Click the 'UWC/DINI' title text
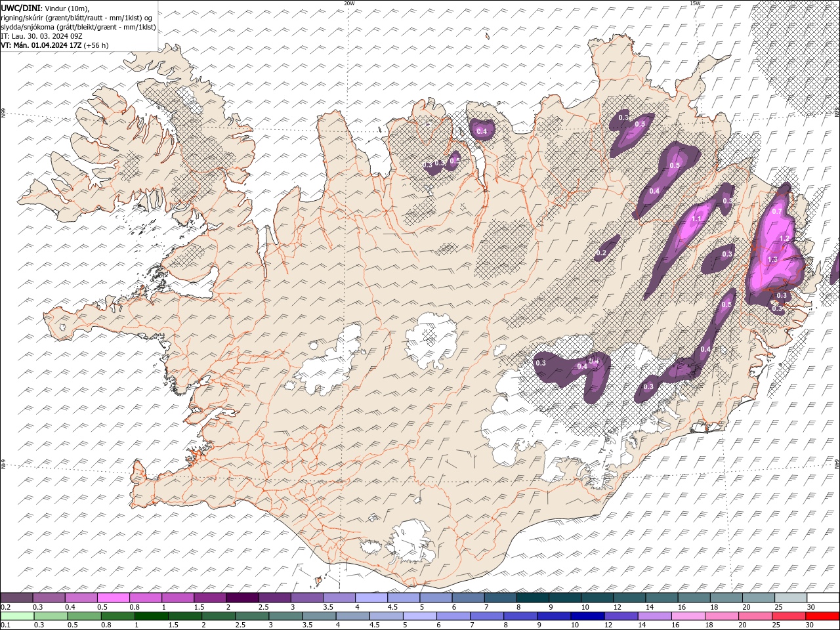Screen dimensions: 840x630 click(x=20, y=8)
